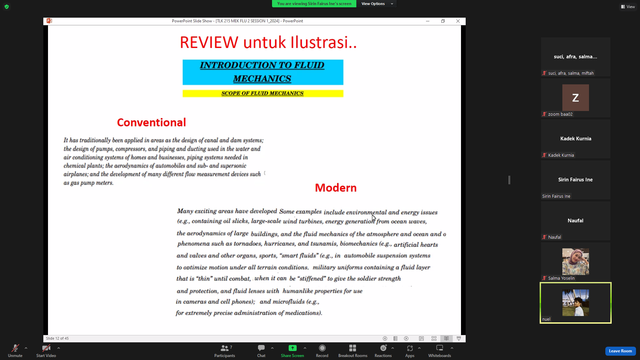Grab the gallery panel divider handle

(509, 180)
